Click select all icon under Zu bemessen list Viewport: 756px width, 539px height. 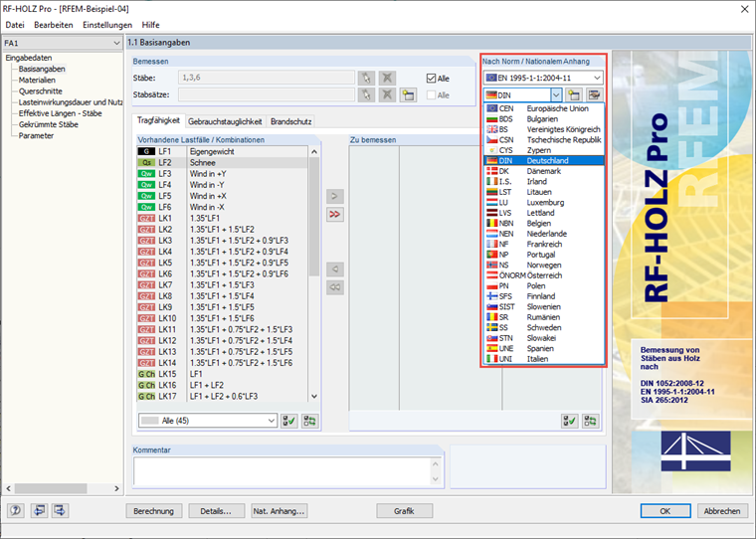coord(570,421)
